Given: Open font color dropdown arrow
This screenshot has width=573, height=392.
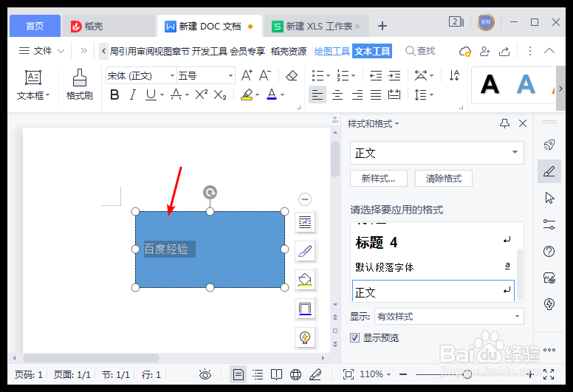Looking at the screenshot, I should point(283,95).
